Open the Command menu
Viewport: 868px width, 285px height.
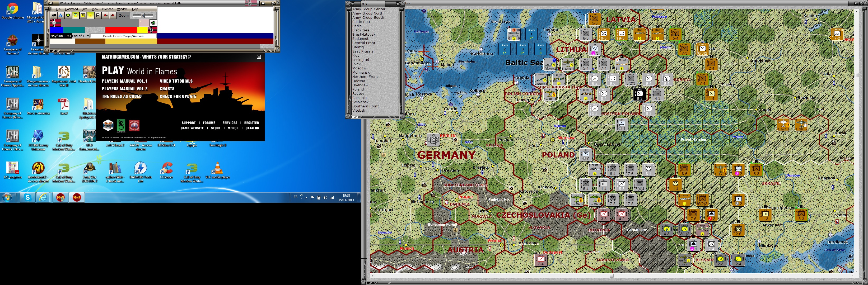click(71, 9)
